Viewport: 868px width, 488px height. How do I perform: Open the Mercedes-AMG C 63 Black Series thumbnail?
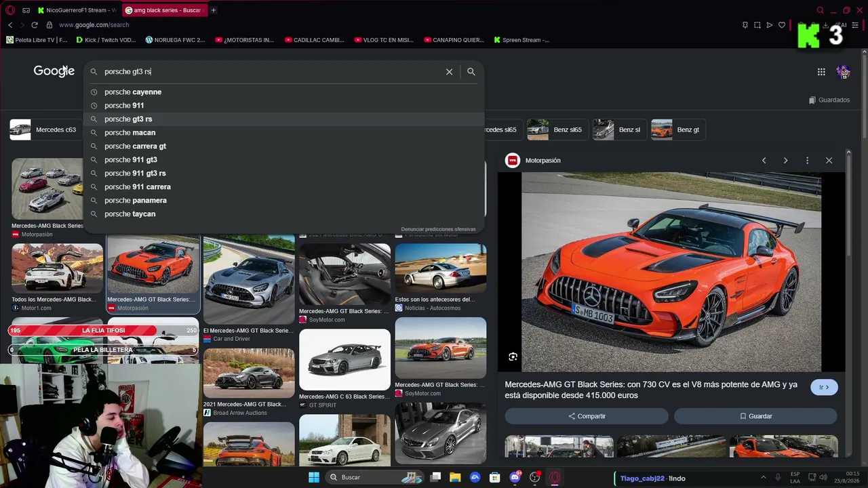click(344, 360)
